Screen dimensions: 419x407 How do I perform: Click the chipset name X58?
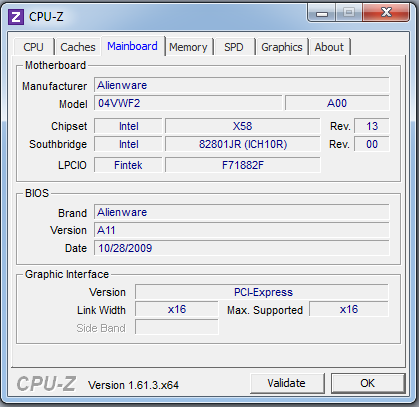(x=243, y=126)
